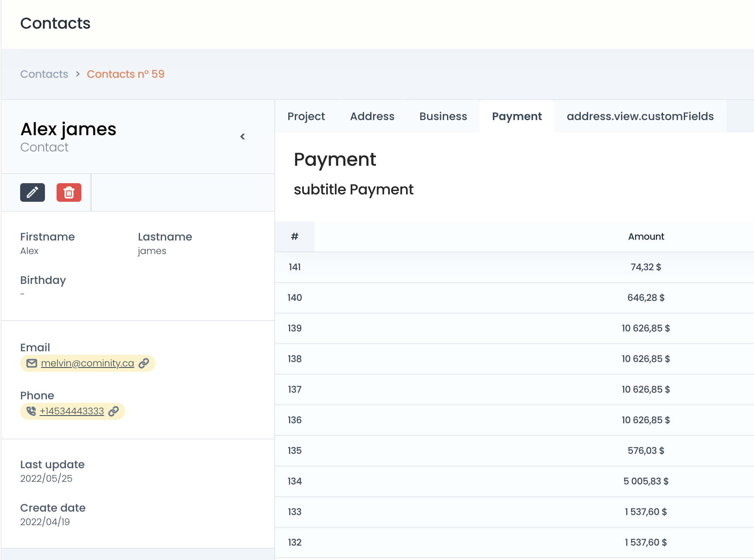Image resolution: width=754 pixels, height=560 pixels.
Task: Click the pencil edit contact icon
Action: [x=33, y=192]
